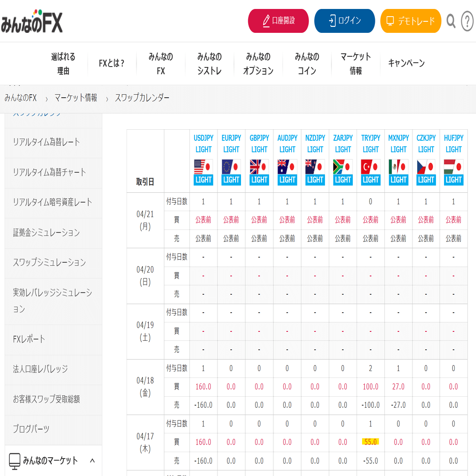Image resolution: width=476 pixels, height=476 pixels.
Task: Open the 公表前 link for USDJPY on 04/21
Action: (203, 220)
